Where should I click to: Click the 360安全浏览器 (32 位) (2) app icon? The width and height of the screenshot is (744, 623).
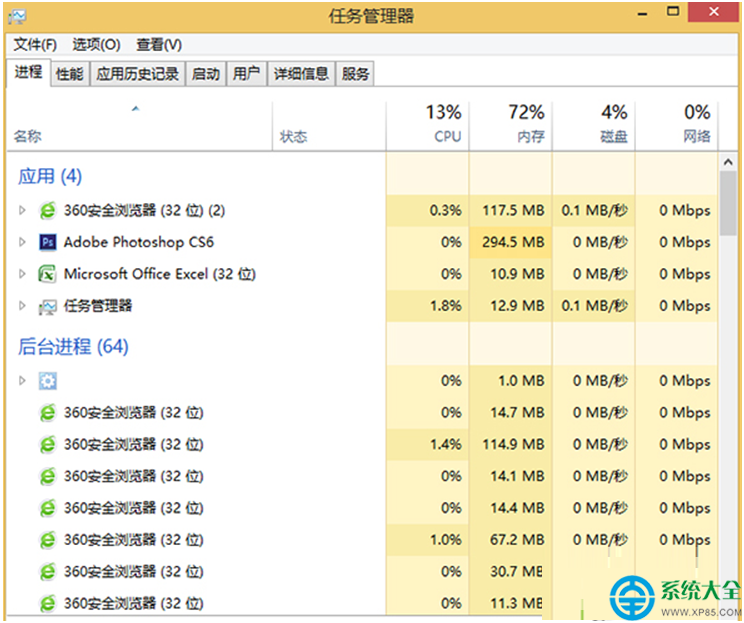coord(47,210)
